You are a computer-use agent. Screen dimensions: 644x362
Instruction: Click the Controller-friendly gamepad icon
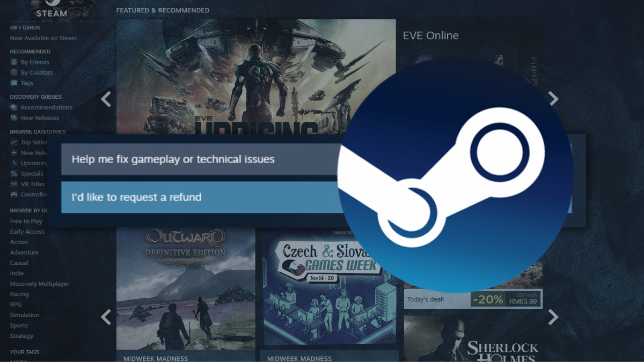tap(15, 194)
